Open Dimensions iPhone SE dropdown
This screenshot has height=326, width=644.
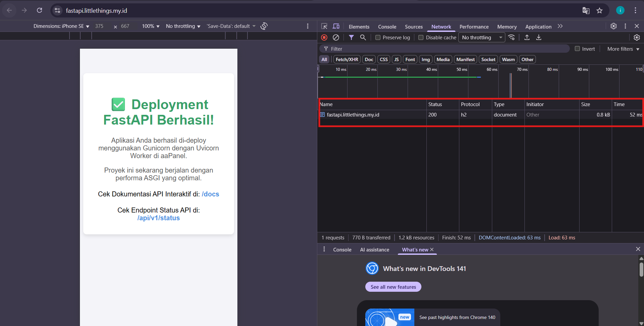[x=61, y=26]
